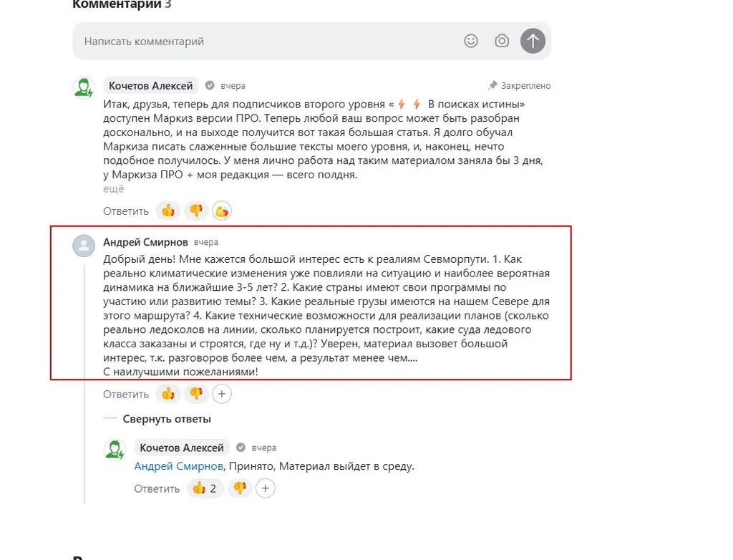Send comment with the round arrow button
The image size is (733, 560).
point(533,41)
